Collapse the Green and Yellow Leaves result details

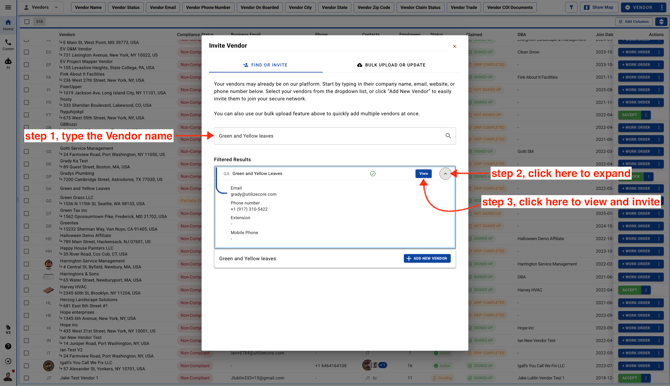[445, 174]
